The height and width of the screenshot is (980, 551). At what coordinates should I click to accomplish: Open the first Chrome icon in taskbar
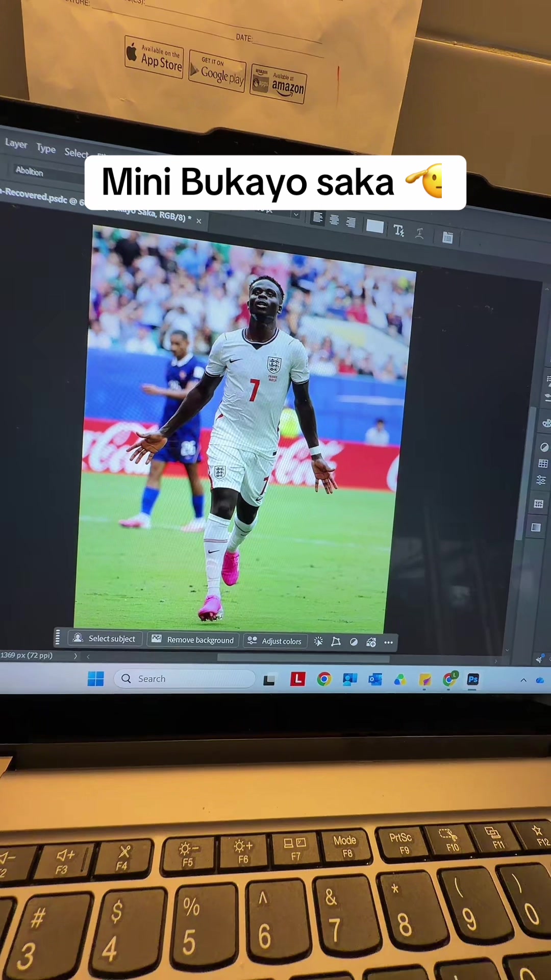(x=324, y=679)
